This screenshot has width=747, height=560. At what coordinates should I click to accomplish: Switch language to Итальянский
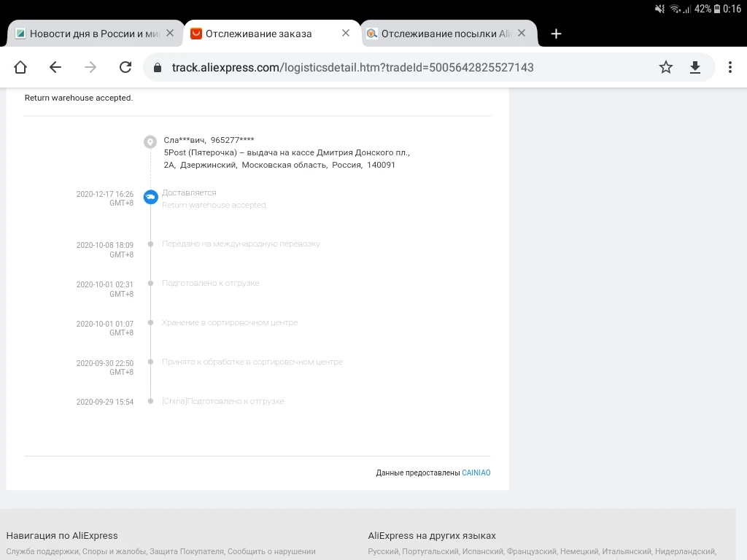[x=627, y=551]
